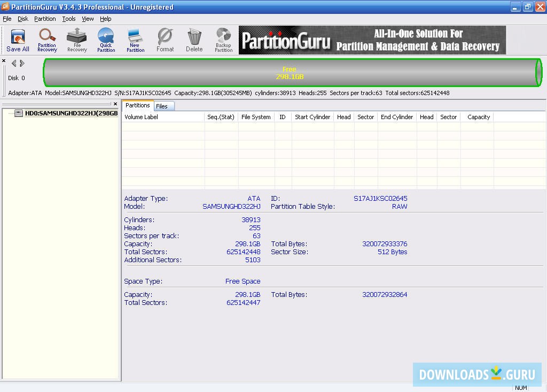This screenshot has width=547, height=392.
Task: Launch the File Recovery tool
Action: click(77, 41)
